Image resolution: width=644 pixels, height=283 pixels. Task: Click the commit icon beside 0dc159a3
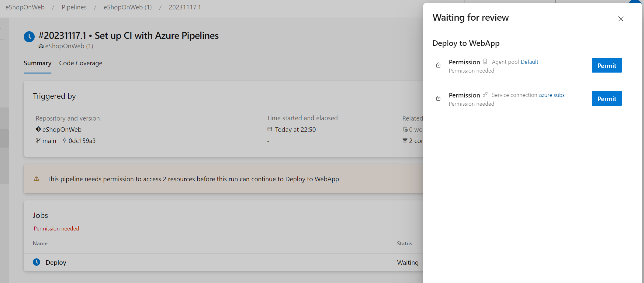click(64, 140)
